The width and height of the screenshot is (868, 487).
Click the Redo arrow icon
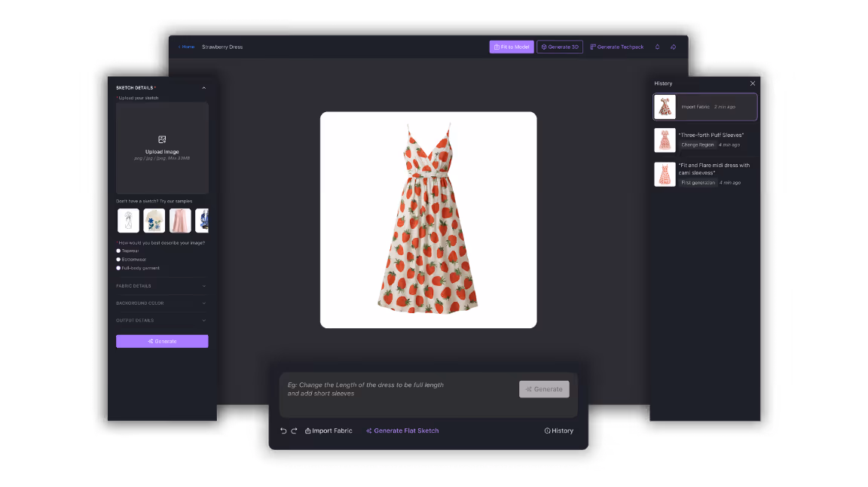tap(294, 430)
